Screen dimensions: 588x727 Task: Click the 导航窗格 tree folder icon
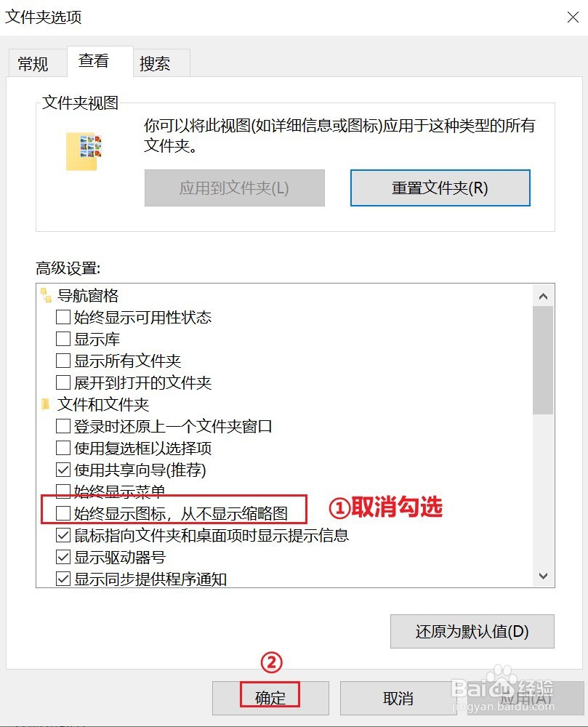[x=46, y=295]
